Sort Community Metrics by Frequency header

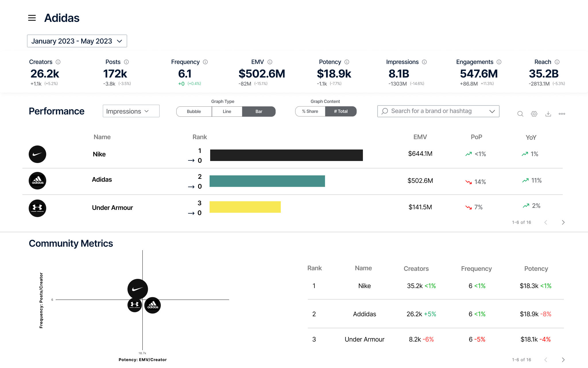(476, 269)
